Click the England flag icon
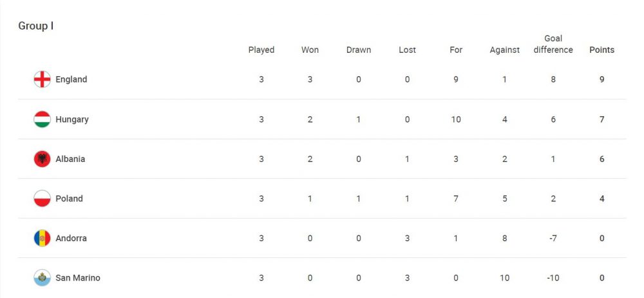Viewport: 644px width, 298px height. pos(42,79)
